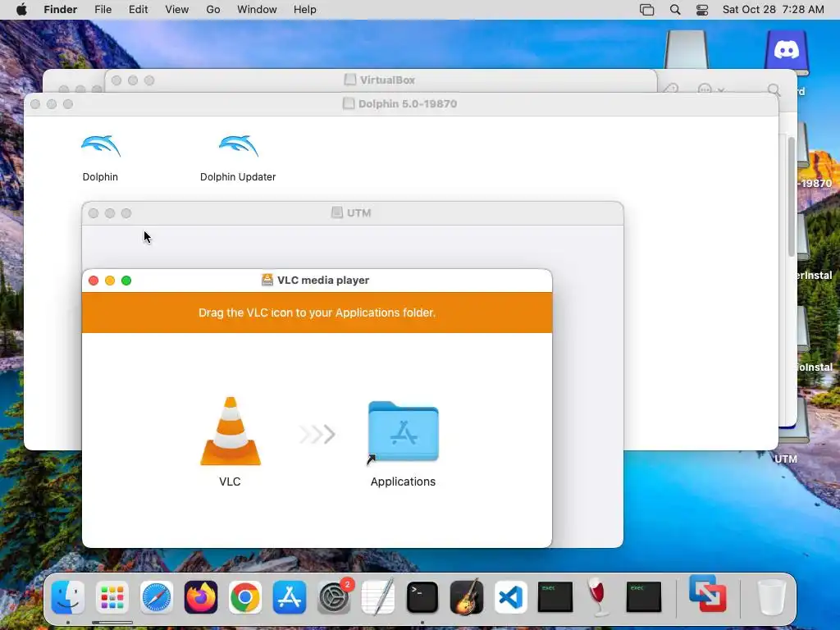The image size is (840, 630).
Task: Open VMware Fusion icon in Dock
Action: coord(707,594)
